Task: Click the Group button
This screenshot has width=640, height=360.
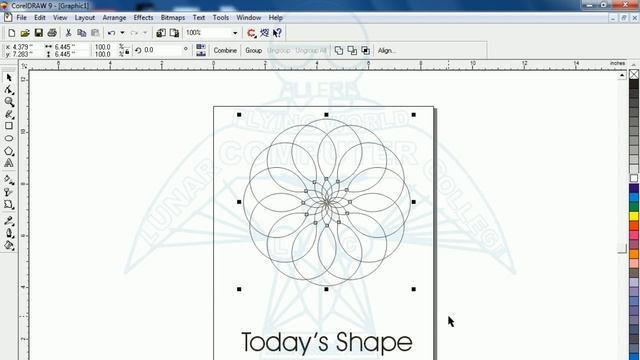Action: pos(253,51)
